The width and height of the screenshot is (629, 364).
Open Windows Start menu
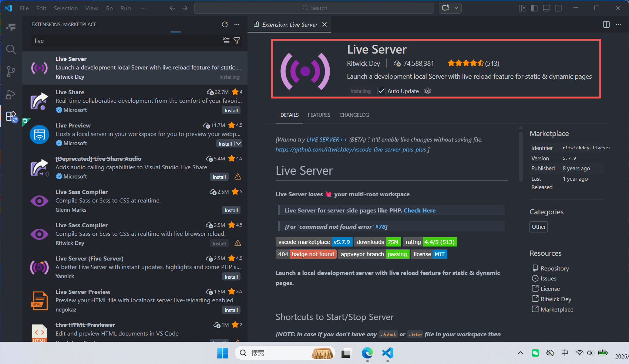click(x=222, y=353)
